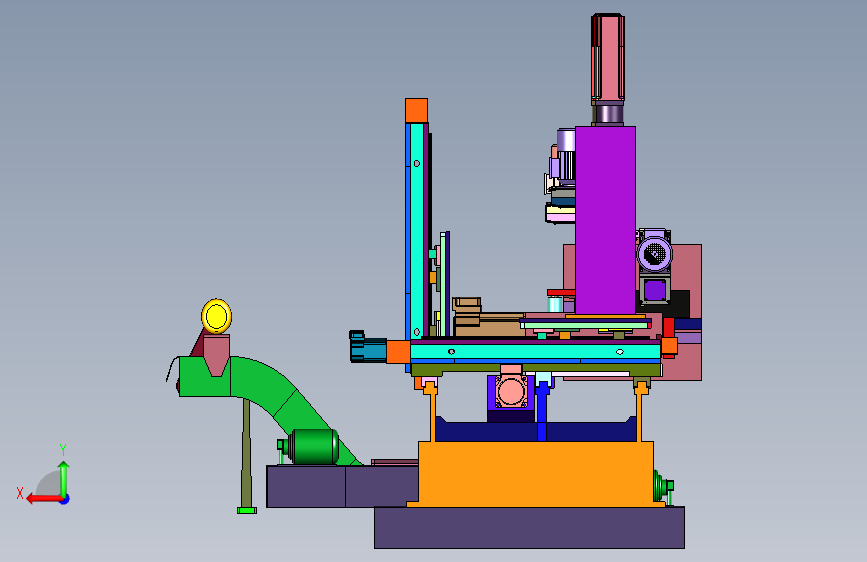Pick the pink servo motor atop the column
The width and height of the screenshot is (867, 562).
[608, 57]
